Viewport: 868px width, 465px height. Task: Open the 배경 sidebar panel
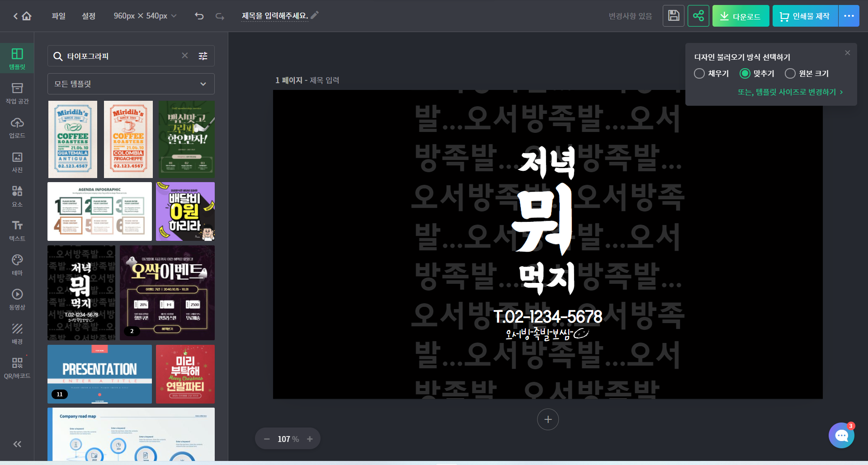pos(17,333)
